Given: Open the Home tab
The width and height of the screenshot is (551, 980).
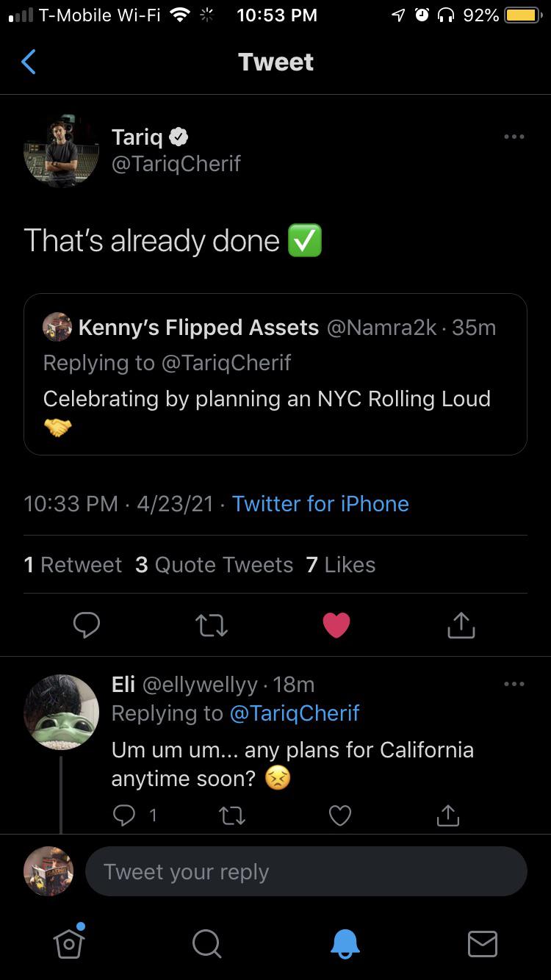Looking at the screenshot, I should click(x=69, y=943).
